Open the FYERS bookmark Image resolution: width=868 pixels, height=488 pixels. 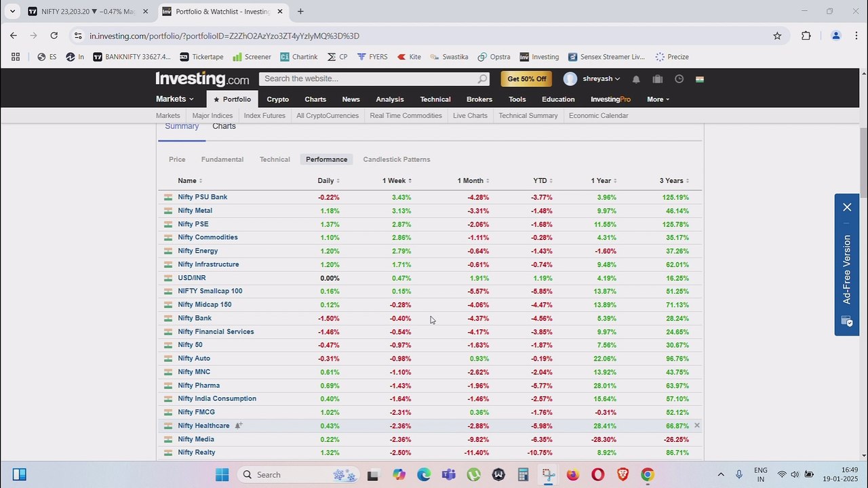pyautogui.click(x=372, y=57)
